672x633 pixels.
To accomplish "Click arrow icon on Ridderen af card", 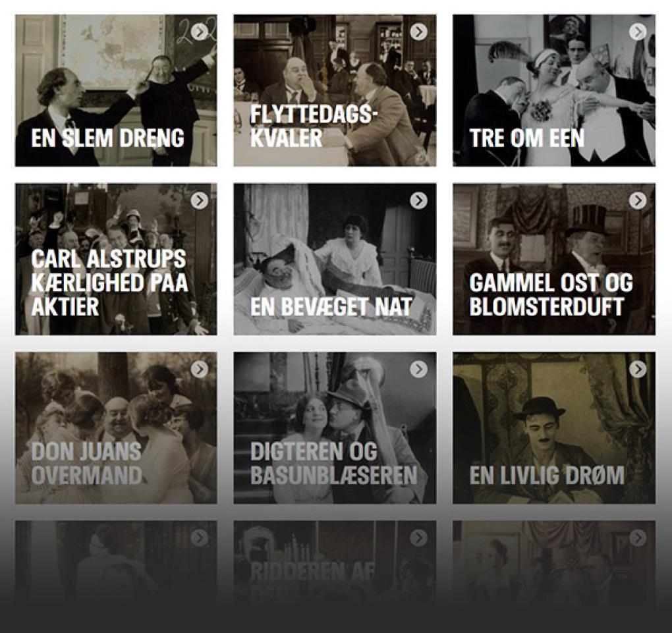I will coord(418,538).
